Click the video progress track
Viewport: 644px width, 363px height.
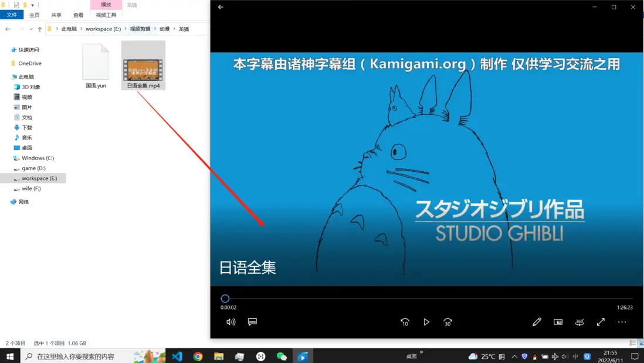(428, 298)
